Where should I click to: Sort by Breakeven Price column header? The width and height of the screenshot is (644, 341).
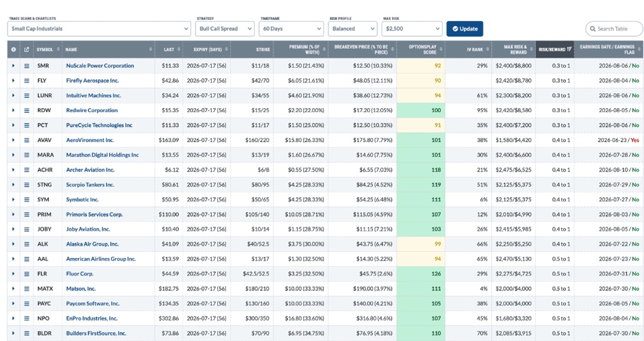362,50
